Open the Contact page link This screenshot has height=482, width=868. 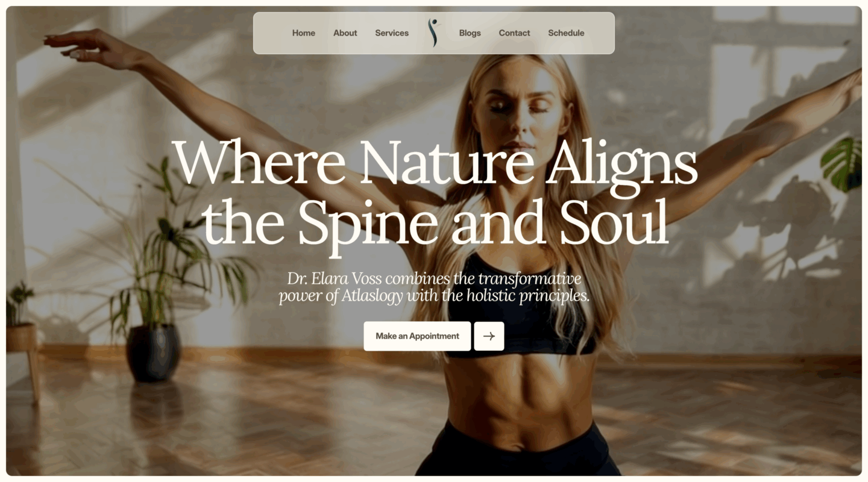tap(514, 33)
